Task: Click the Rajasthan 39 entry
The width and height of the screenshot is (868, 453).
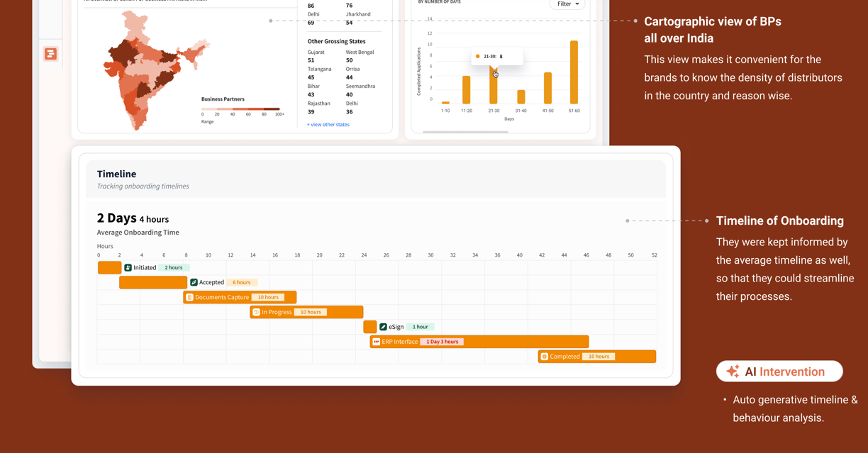Action: [319, 107]
